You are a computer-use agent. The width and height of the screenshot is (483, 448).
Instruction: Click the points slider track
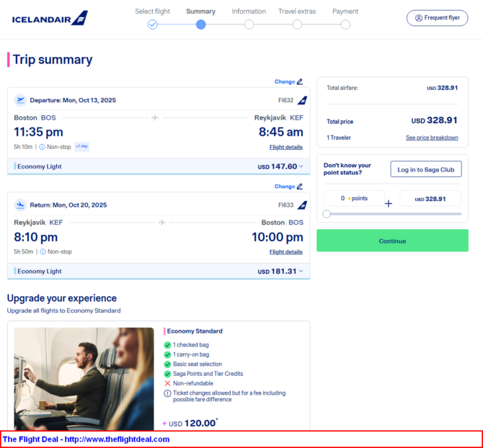[x=396, y=214]
